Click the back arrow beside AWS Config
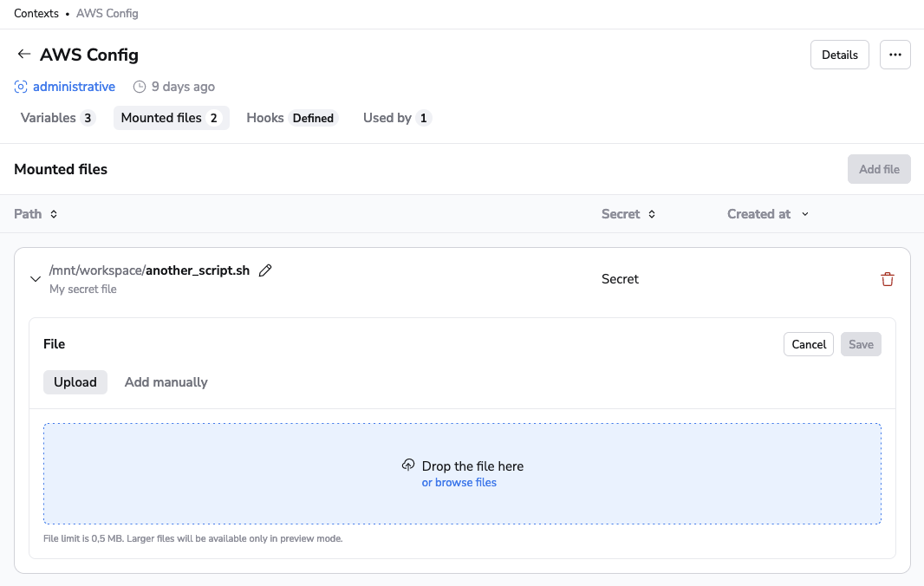The image size is (924, 586). (23, 55)
